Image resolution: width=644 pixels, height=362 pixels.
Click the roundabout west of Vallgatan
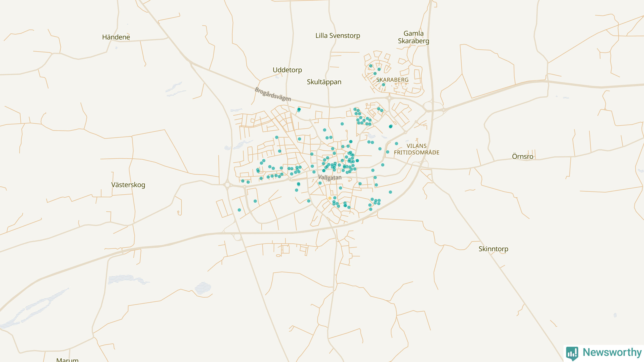(x=227, y=185)
